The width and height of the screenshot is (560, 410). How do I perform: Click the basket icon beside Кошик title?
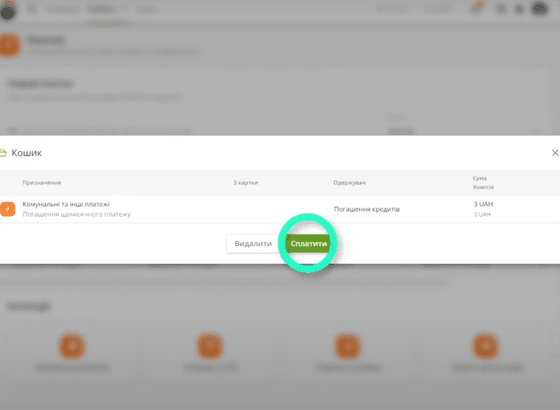(3, 153)
